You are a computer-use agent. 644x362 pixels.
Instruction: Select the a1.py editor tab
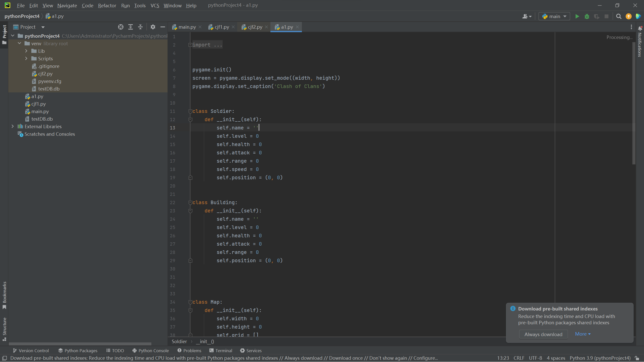pyautogui.click(x=287, y=27)
